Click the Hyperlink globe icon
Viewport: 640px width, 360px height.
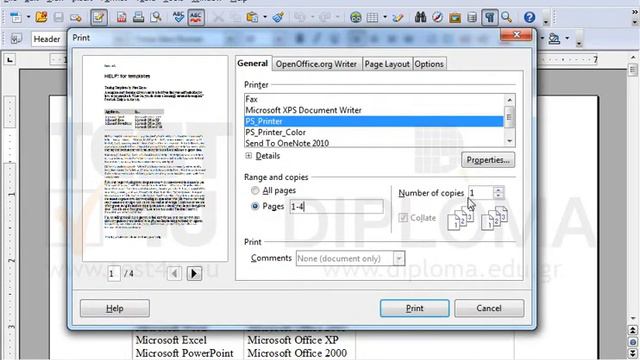pyautogui.click(x=356, y=17)
